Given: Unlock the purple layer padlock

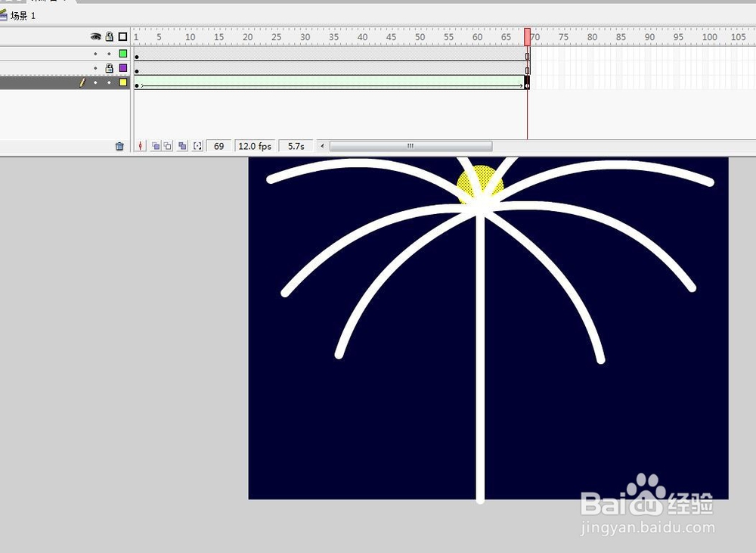Looking at the screenshot, I should pyautogui.click(x=110, y=68).
